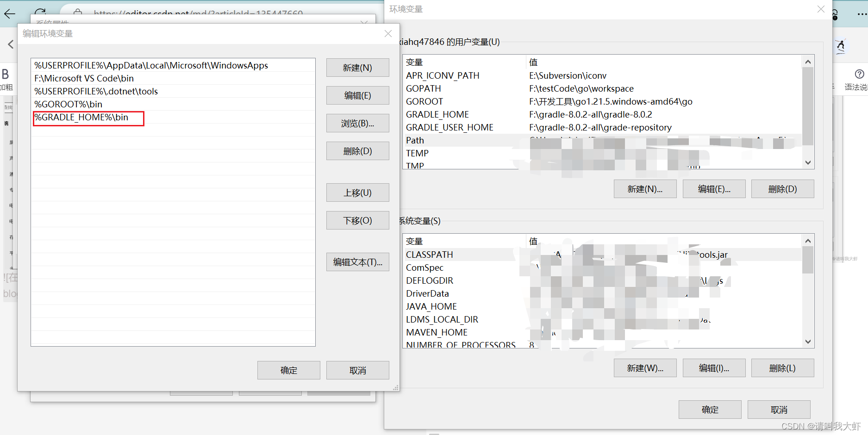Click user variables scrollbar down arrow
This screenshot has height=435, width=868.
808,162
